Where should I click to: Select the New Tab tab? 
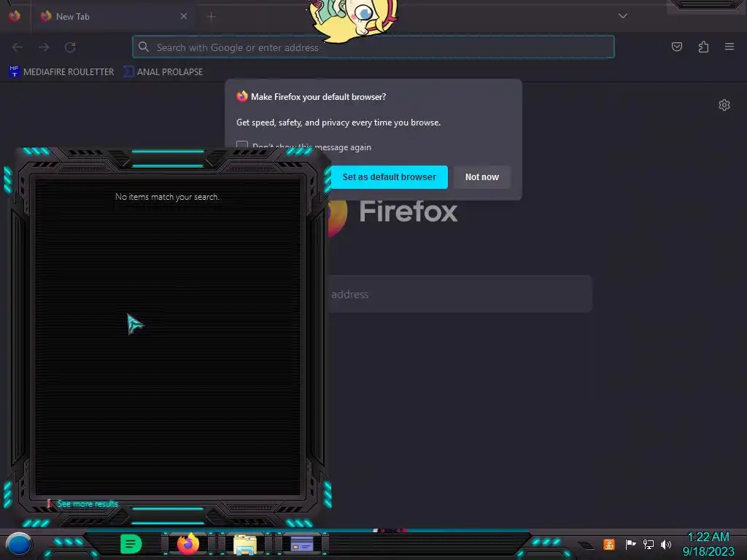[x=114, y=16]
